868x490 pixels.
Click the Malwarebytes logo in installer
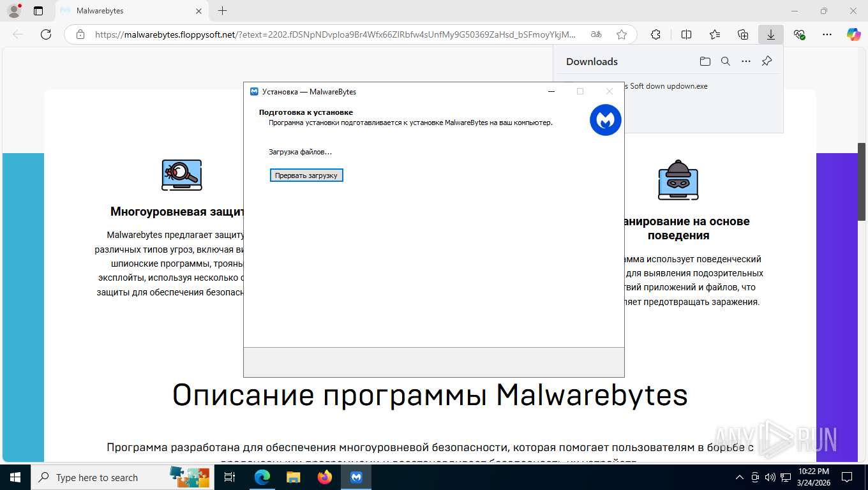point(606,120)
